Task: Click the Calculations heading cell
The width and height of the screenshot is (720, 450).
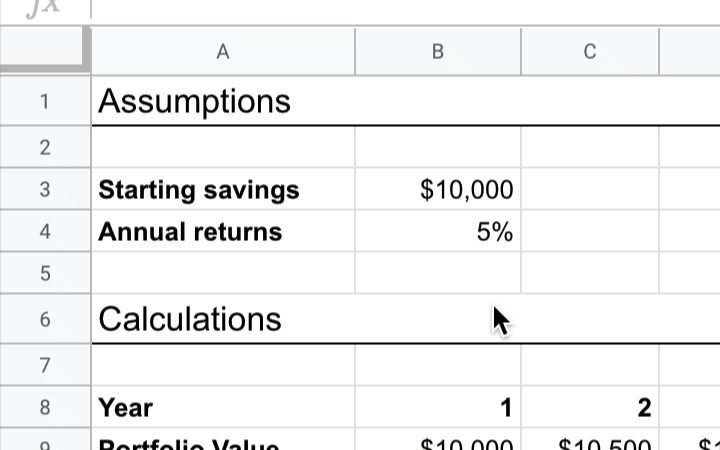Action: click(223, 319)
